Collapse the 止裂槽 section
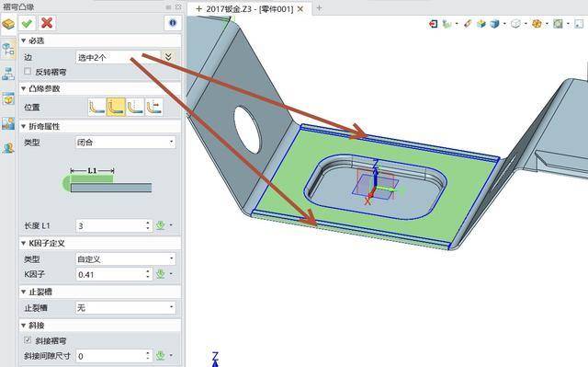This screenshot has width=588, height=367. tap(24, 292)
